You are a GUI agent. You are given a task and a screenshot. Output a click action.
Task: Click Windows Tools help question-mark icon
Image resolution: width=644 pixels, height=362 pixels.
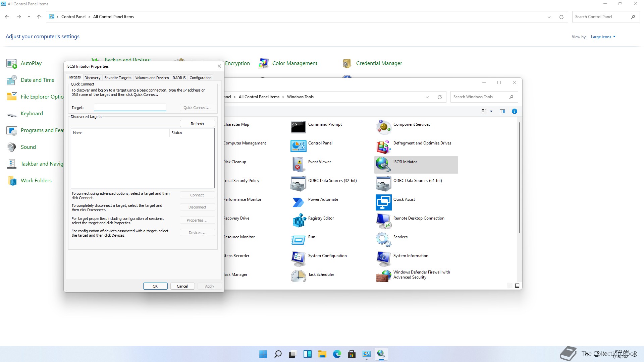pyautogui.click(x=514, y=111)
